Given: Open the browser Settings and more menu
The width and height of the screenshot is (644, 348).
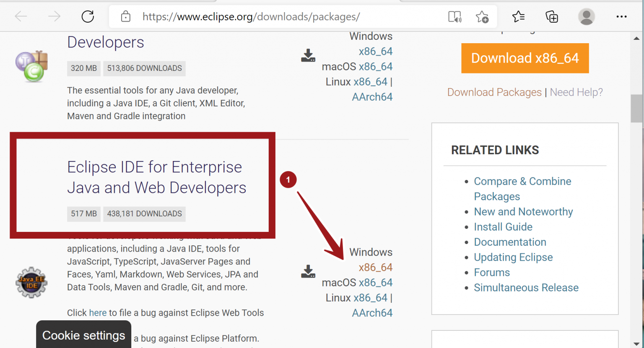Looking at the screenshot, I should point(621,17).
